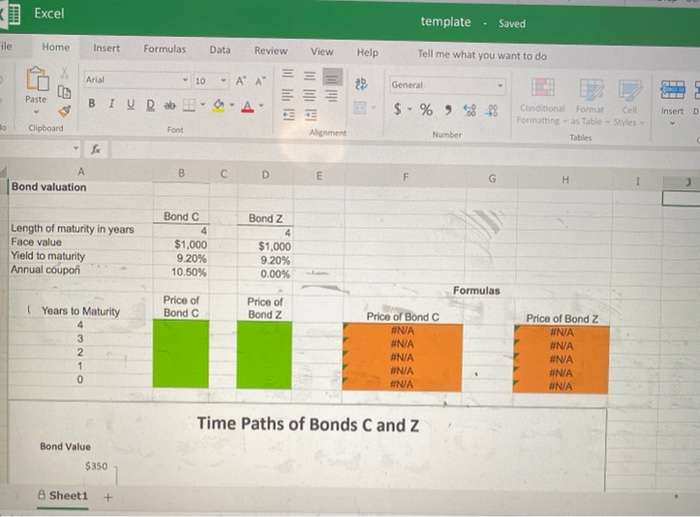
Task: Open Conditional Formatting menu
Action: (x=542, y=102)
